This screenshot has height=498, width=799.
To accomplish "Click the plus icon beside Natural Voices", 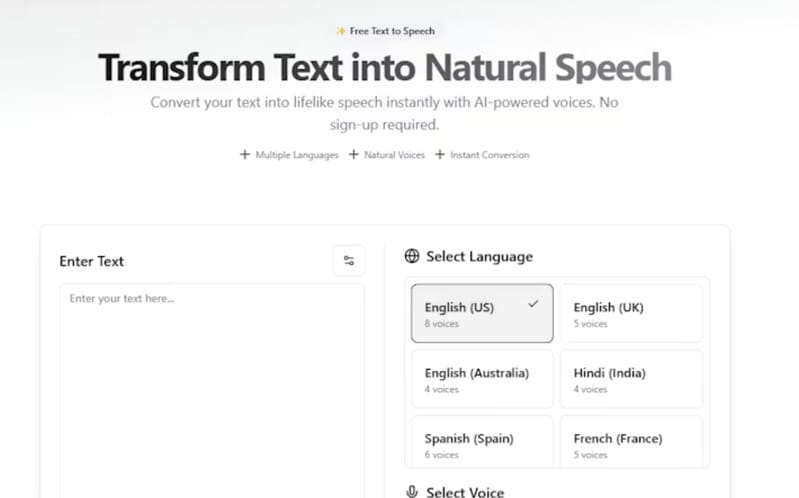I will point(354,155).
